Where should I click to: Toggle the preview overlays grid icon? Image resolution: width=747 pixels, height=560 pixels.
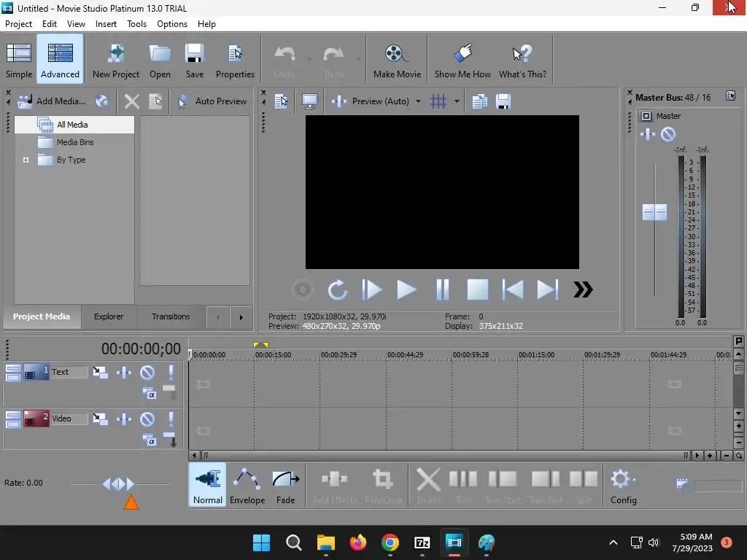point(438,101)
